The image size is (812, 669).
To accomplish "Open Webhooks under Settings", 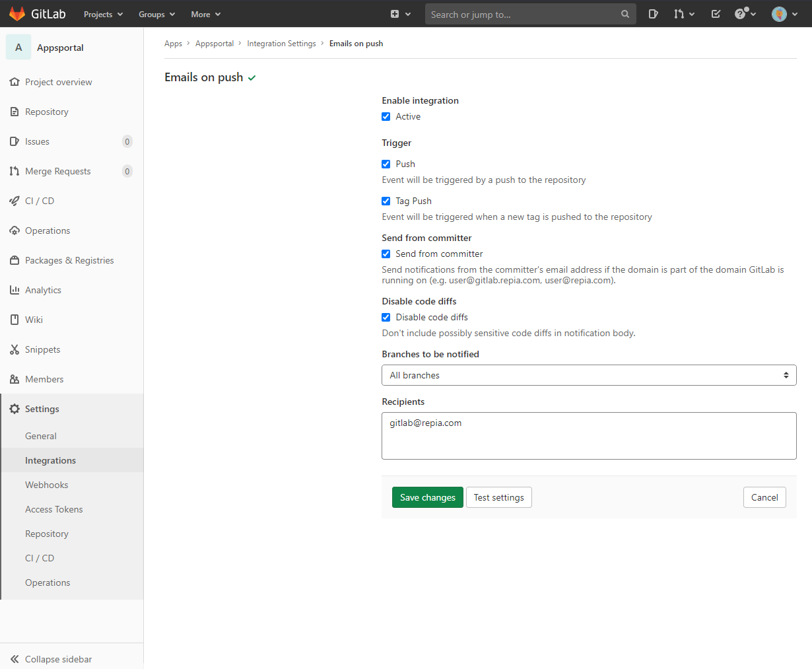I will (x=46, y=485).
